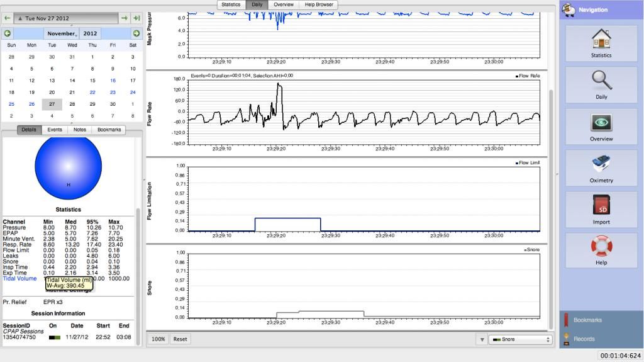
Task: Open the Snore graph selector dropdown
Action: pyautogui.click(x=521, y=339)
